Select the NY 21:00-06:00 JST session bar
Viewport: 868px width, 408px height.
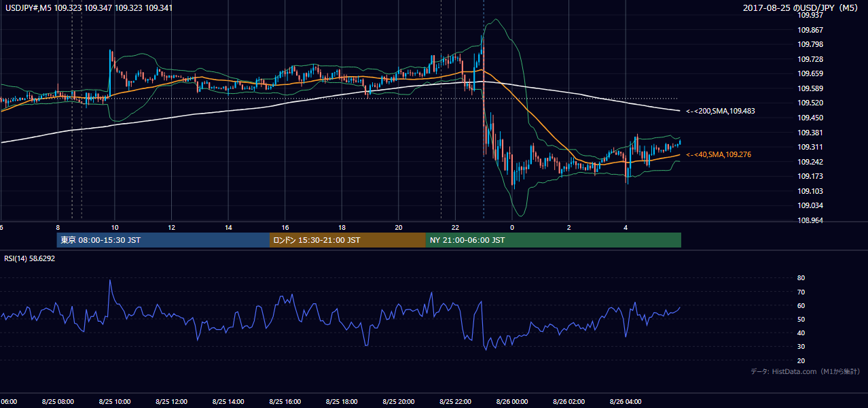(554, 240)
